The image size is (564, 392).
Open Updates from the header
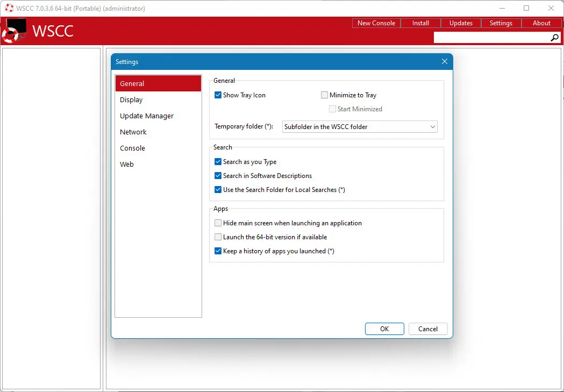[461, 23]
